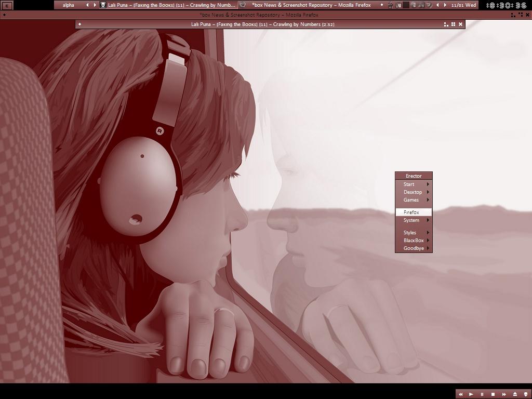The height and width of the screenshot is (399, 532).
Task: Click the Erector menu title
Action: [414, 176]
